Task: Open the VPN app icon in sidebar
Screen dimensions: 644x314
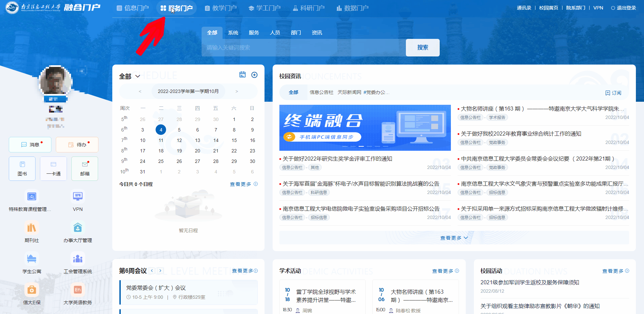Action: (x=77, y=197)
